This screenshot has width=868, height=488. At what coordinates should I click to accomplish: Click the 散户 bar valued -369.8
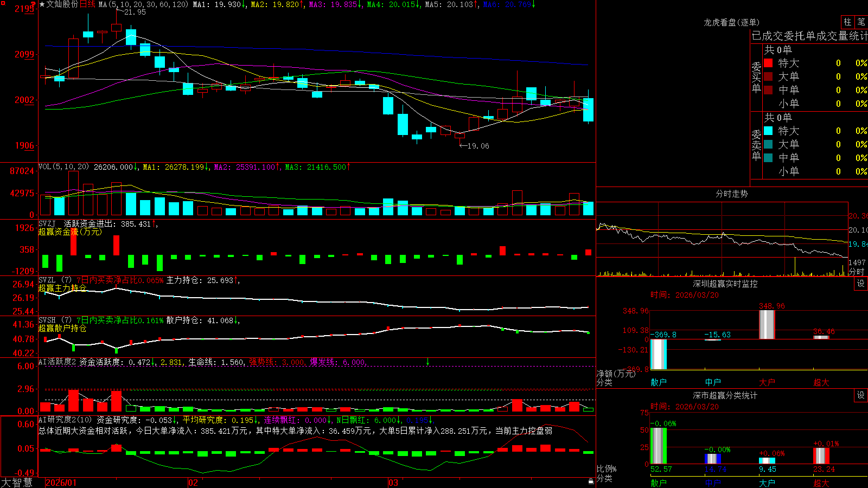[x=659, y=354]
